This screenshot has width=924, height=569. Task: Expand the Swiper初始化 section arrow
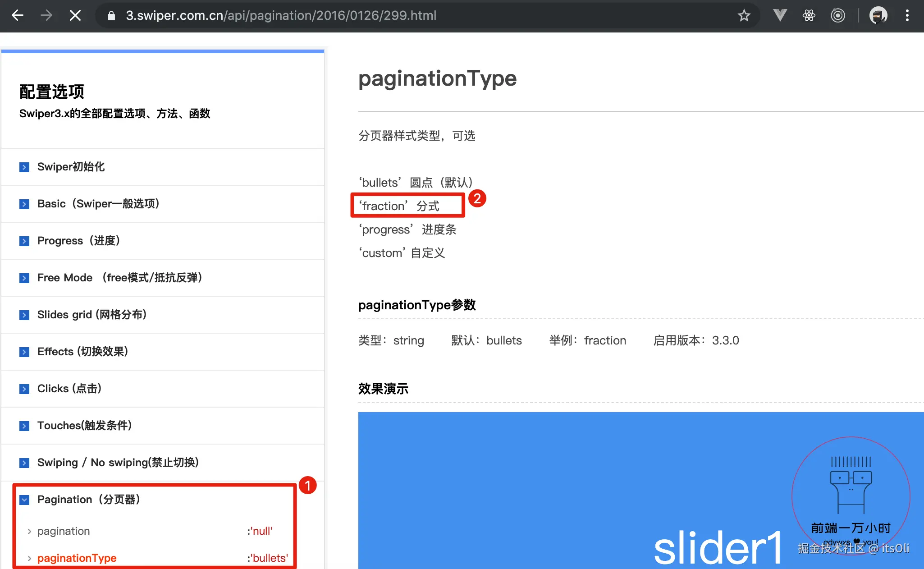(x=24, y=167)
